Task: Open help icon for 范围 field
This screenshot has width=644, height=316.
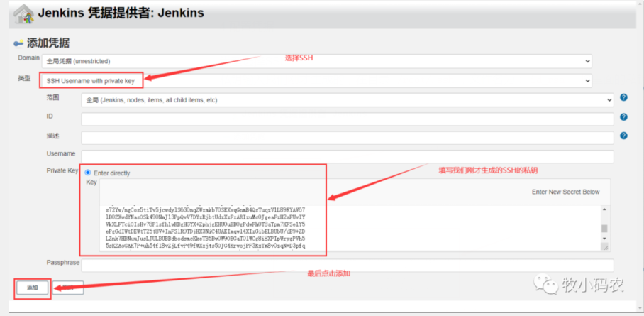Action: [x=624, y=97]
